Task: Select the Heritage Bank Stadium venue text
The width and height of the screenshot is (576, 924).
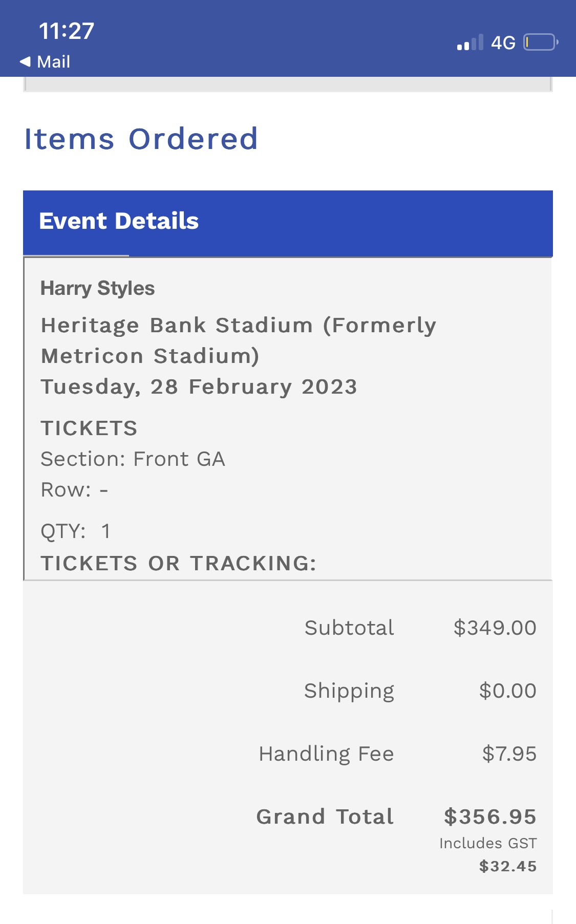Action: click(238, 340)
